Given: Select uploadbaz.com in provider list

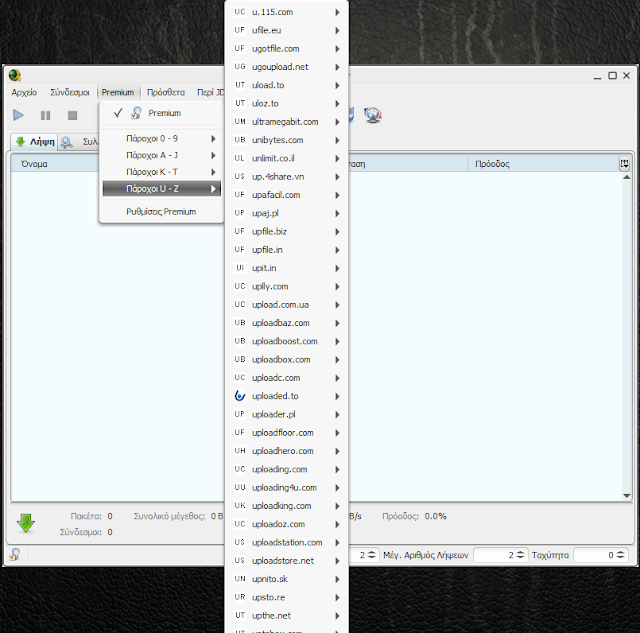Looking at the screenshot, I should pos(287,323).
